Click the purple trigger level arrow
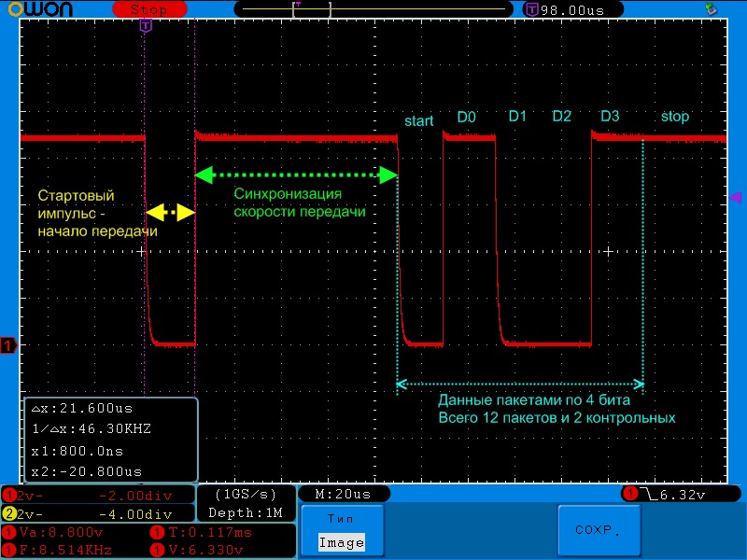Viewport: 747px width, 560px height. coord(736,197)
